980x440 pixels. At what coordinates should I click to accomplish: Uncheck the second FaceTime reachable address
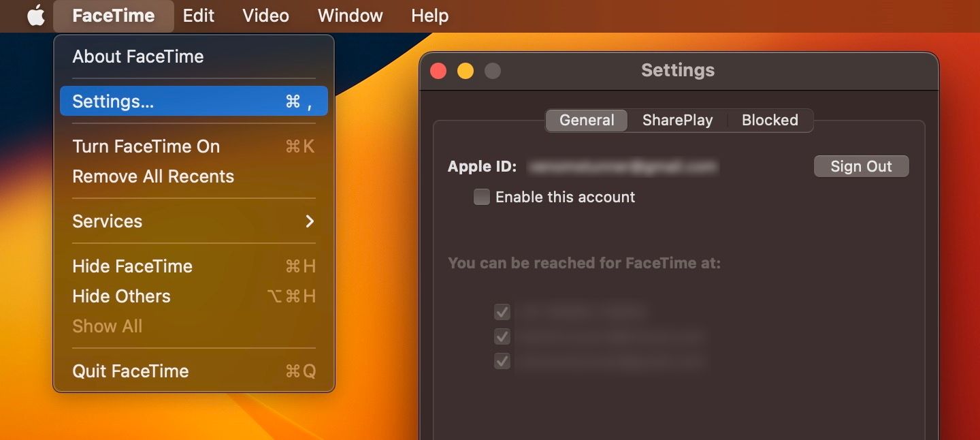pyautogui.click(x=502, y=336)
